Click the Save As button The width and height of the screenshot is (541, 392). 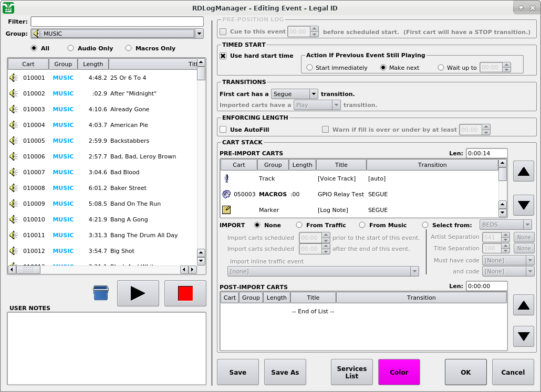click(285, 373)
